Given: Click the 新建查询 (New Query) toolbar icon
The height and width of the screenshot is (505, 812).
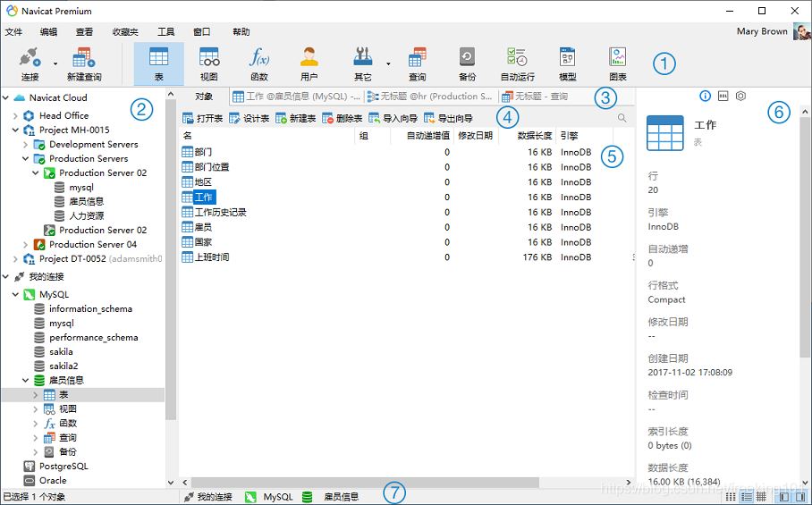Looking at the screenshot, I should click(84, 63).
